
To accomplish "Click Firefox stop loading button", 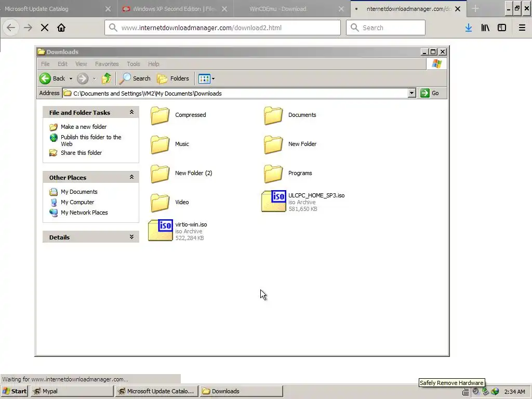I will click(45, 28).
